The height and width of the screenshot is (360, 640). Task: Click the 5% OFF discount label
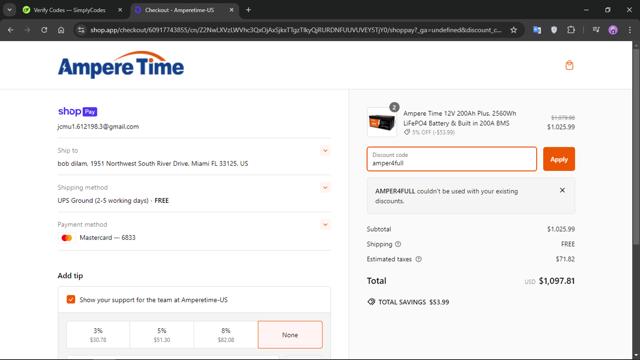(429, 132)
